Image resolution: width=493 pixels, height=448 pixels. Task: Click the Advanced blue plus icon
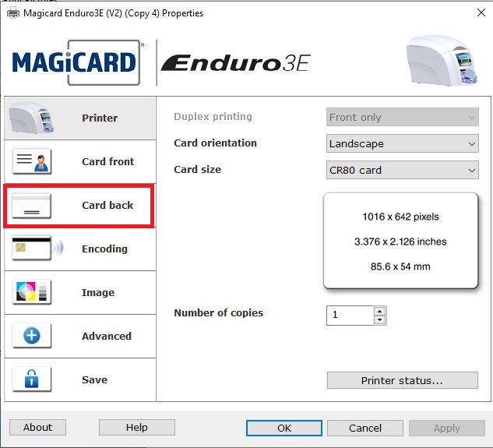point(31,335)
